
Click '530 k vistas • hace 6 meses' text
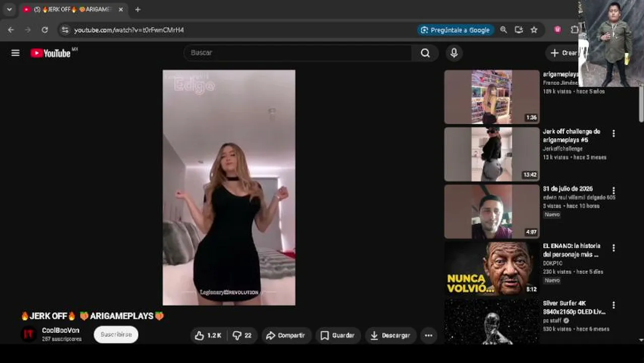click(576, 329)
